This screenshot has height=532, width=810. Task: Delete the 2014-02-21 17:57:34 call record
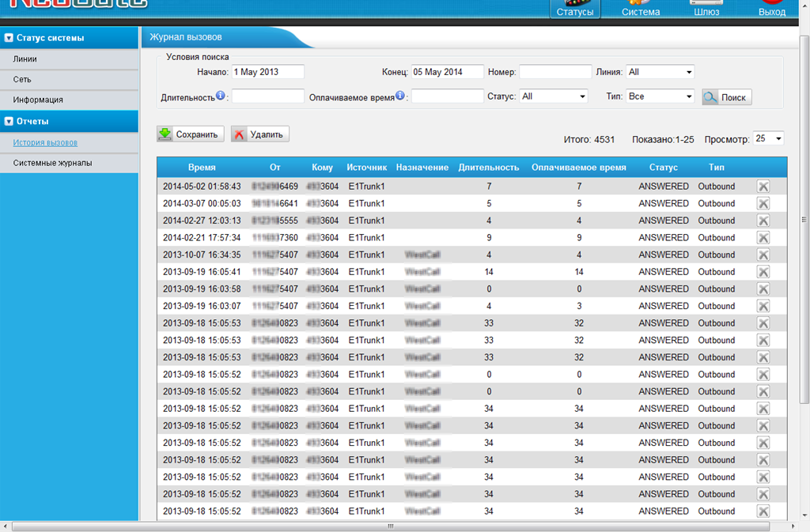pyautogui.click(x=763, y=237)
